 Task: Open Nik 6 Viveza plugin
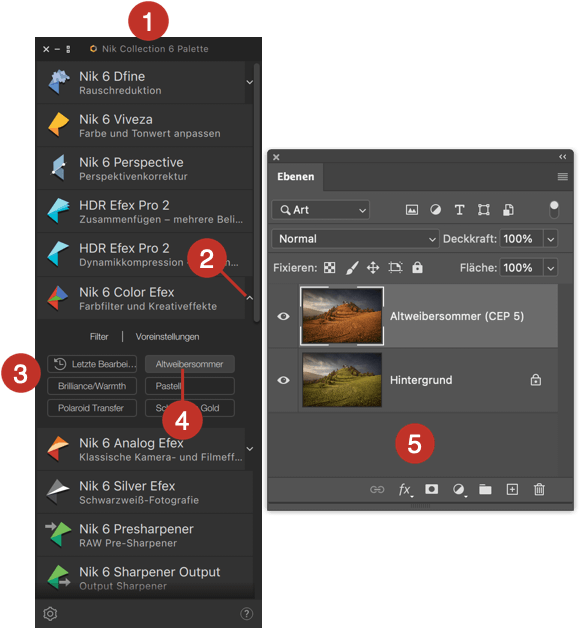[x=145, y=125]
